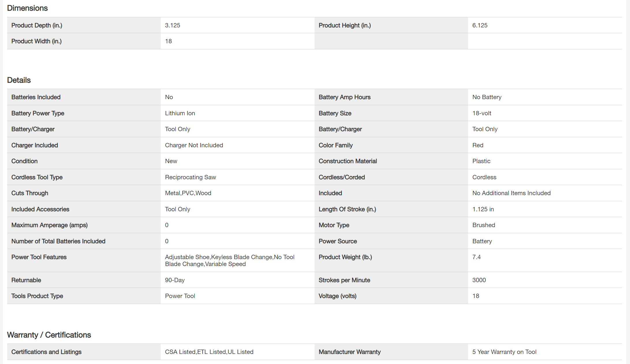Click the Color Family value Red

point(478,145)
